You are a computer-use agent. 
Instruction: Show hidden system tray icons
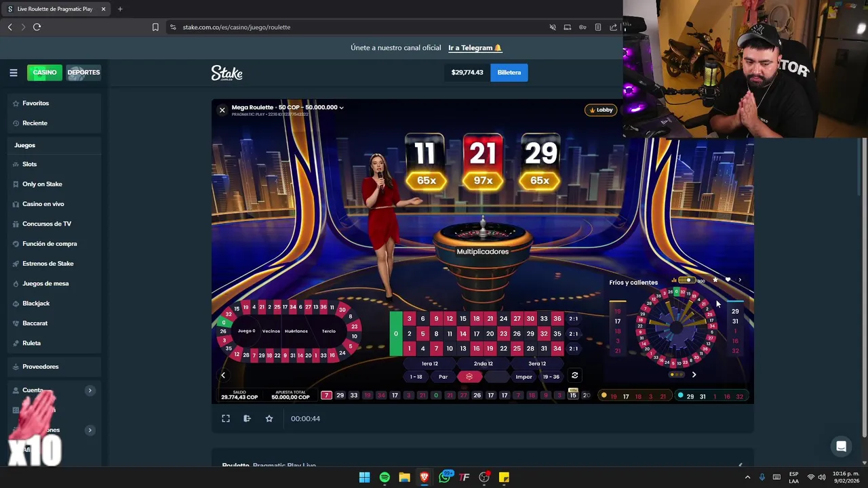[x=748, y=477]
